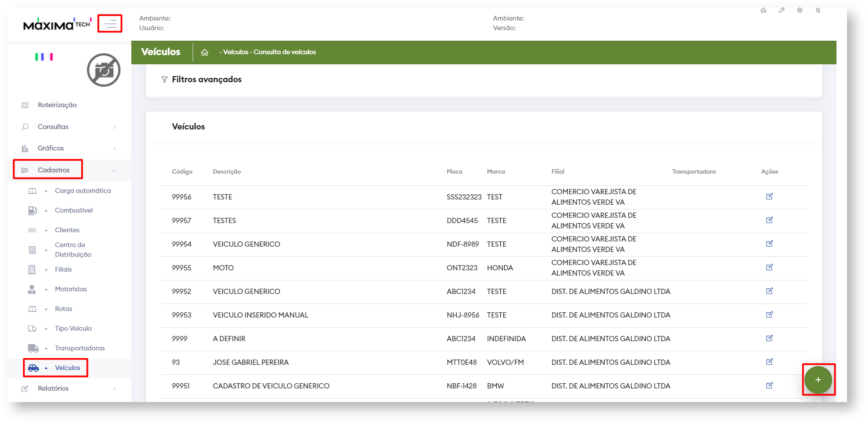
Task: Open Roteirização menu item
Action: (57, 105)
